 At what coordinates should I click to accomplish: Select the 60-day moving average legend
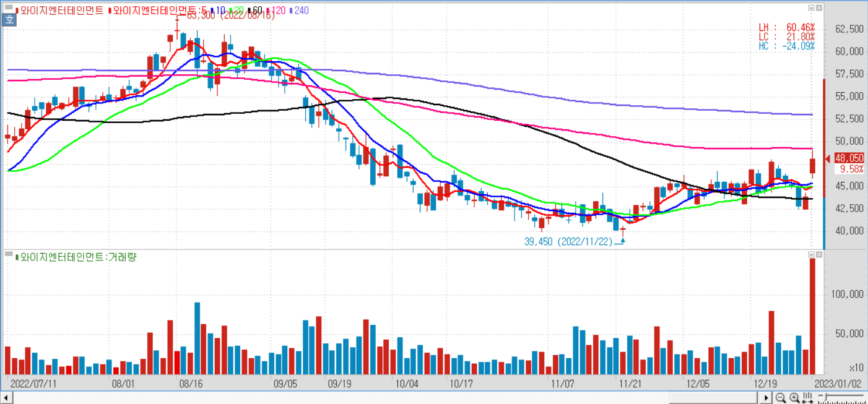(x=256, y=11)
